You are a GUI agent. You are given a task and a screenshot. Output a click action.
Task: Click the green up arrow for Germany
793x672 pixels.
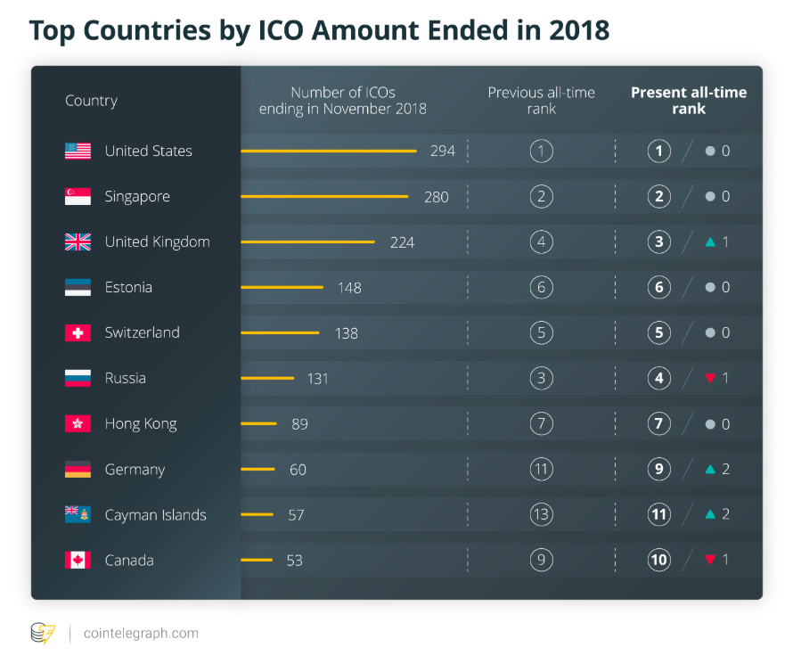pyautogui.click(x=710, y=469)
